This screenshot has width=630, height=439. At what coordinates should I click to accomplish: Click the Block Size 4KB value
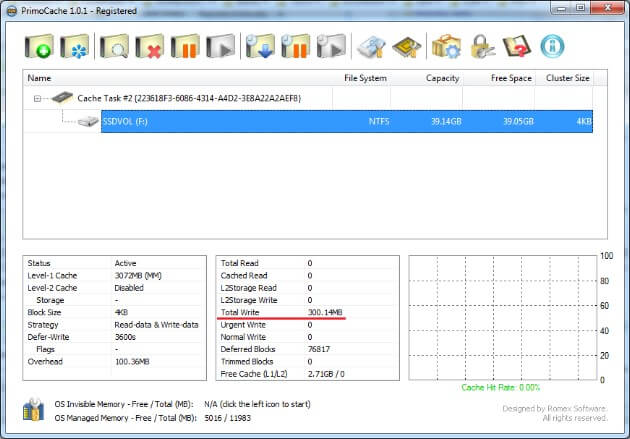(x=121, y=312)
